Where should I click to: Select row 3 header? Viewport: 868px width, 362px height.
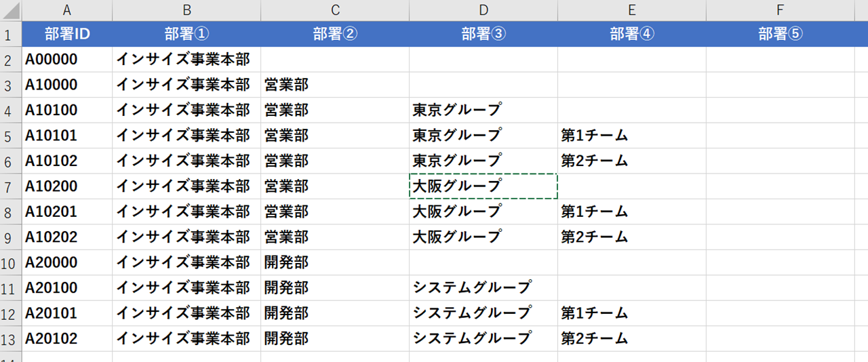[11, 85]
